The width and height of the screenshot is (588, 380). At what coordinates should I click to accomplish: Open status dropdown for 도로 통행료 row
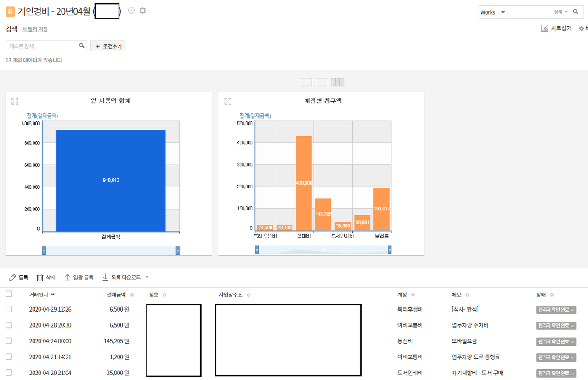click(x=556, y=357)
